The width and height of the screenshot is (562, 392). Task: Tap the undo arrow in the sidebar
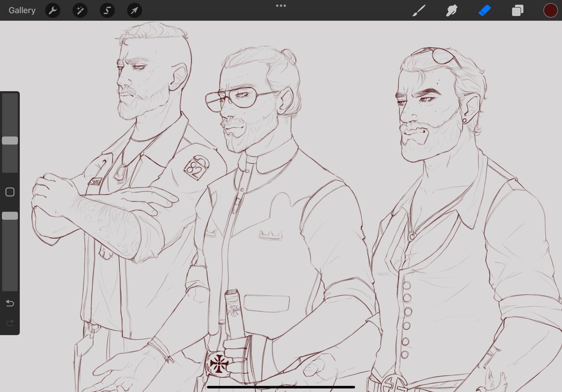(10, 303)
